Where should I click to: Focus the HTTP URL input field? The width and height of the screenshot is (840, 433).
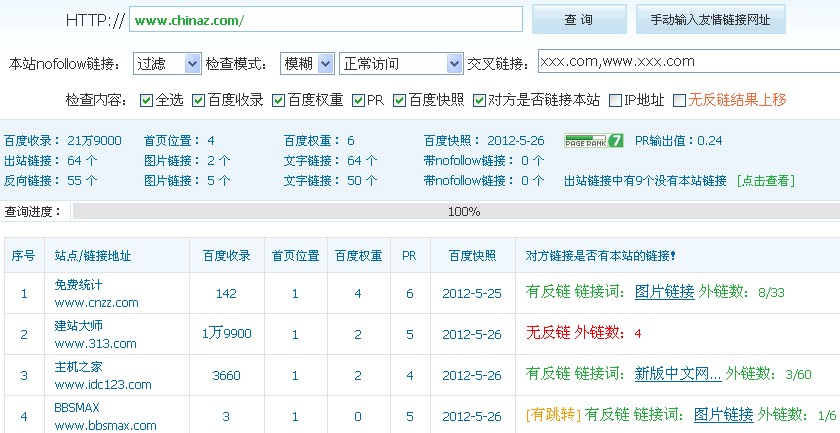(x=326, y=20)
